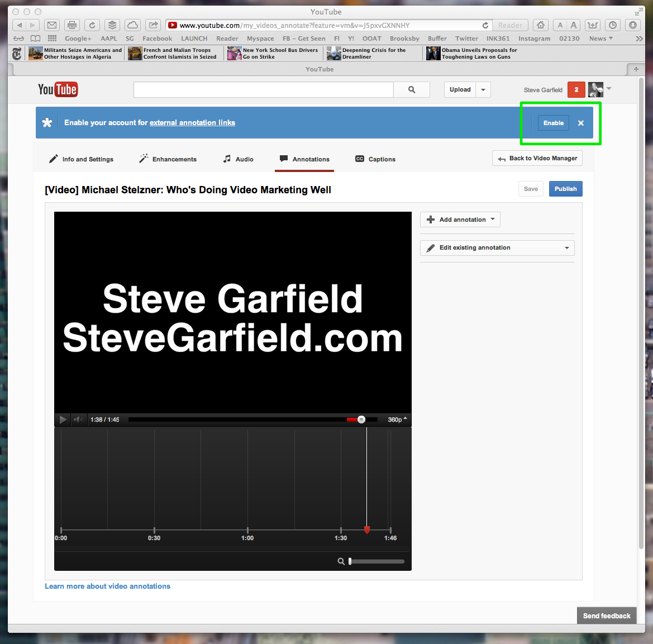The height and width of the screenshot is (644, 653).
Task: Open the Safari downloads icon
Action: (x=632, y=25)
